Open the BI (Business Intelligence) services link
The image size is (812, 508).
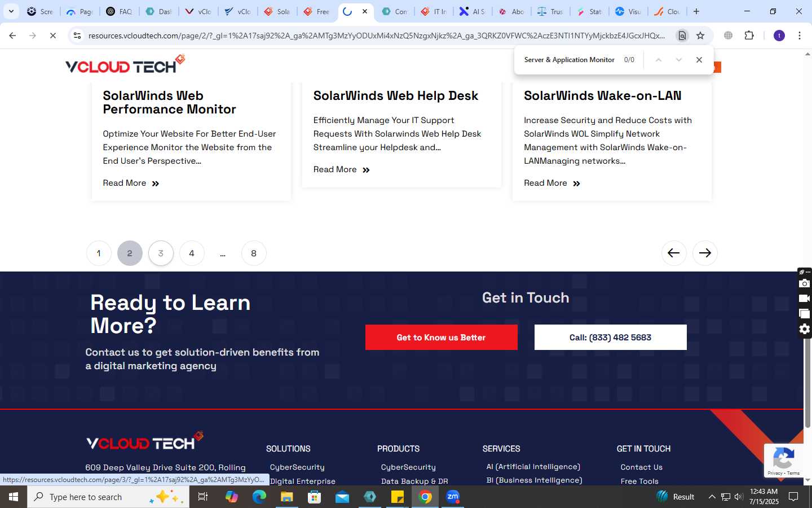535,480
